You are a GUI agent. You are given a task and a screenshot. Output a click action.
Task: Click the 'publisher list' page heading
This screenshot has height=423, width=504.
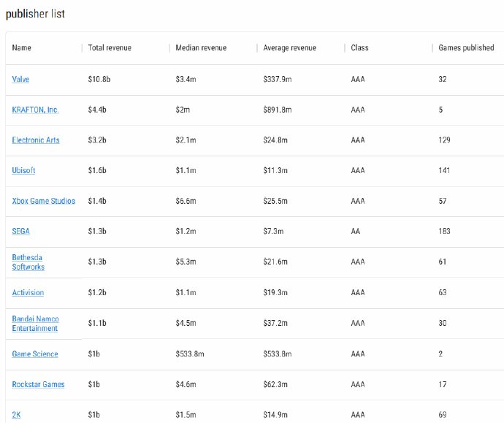(x=35, y=14)
